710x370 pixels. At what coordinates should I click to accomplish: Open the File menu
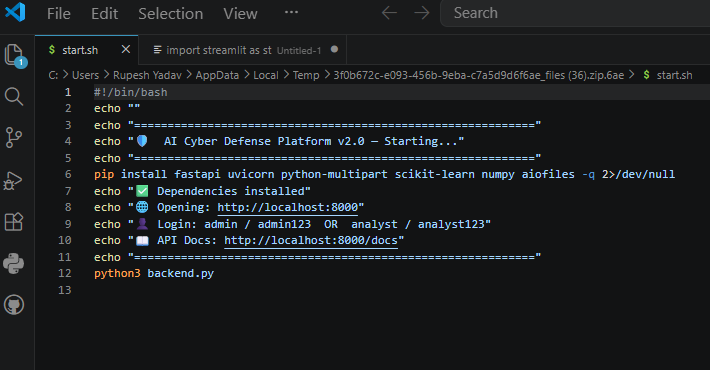click(x=59, y=14)
